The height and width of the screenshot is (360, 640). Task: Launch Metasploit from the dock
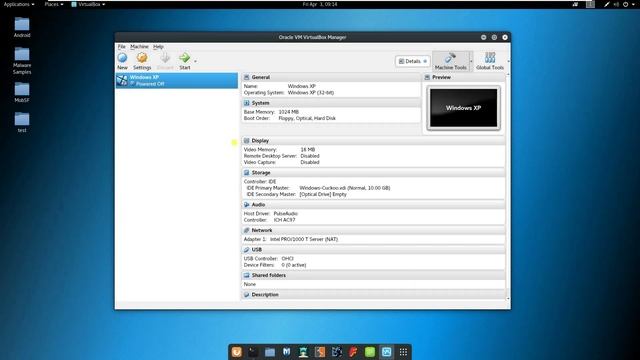click(x=287, y=352)
